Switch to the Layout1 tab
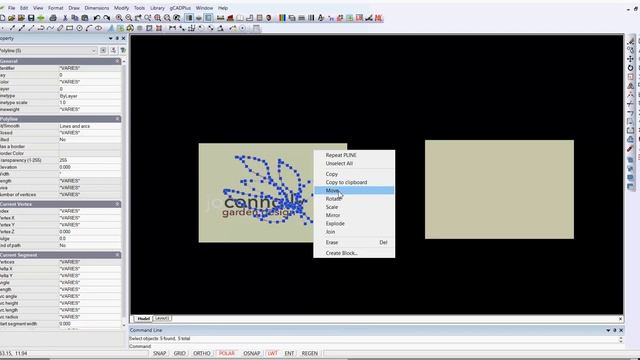Viewport: 640px width, 360px height. (162, 318)
